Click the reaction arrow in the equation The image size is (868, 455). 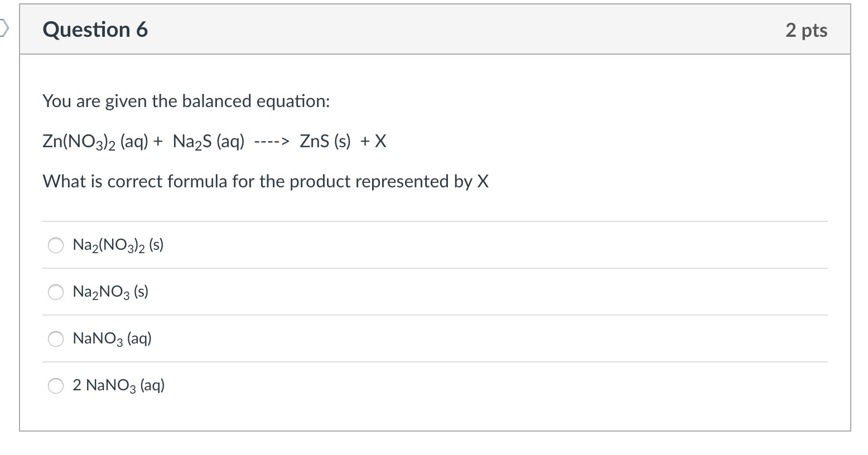[272, 142]
